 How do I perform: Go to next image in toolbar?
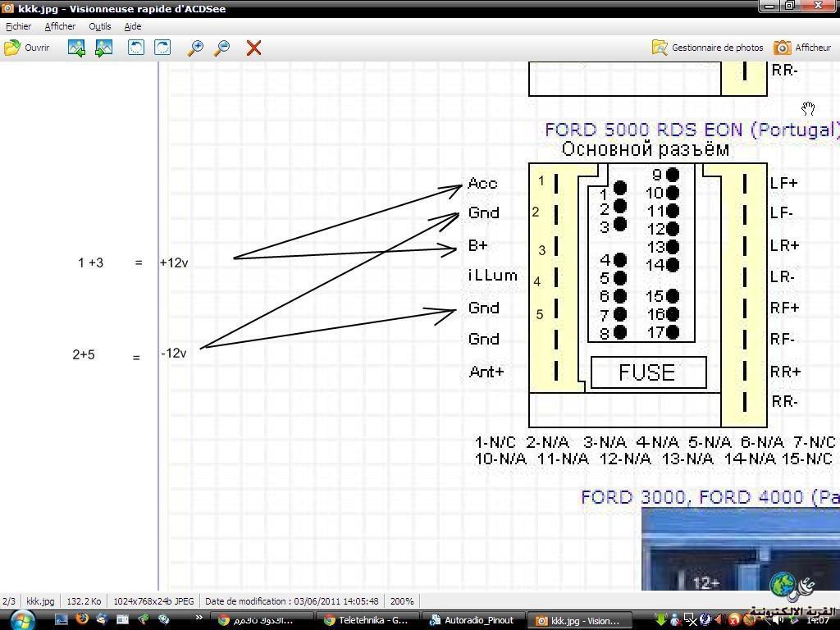click(103, 48)
